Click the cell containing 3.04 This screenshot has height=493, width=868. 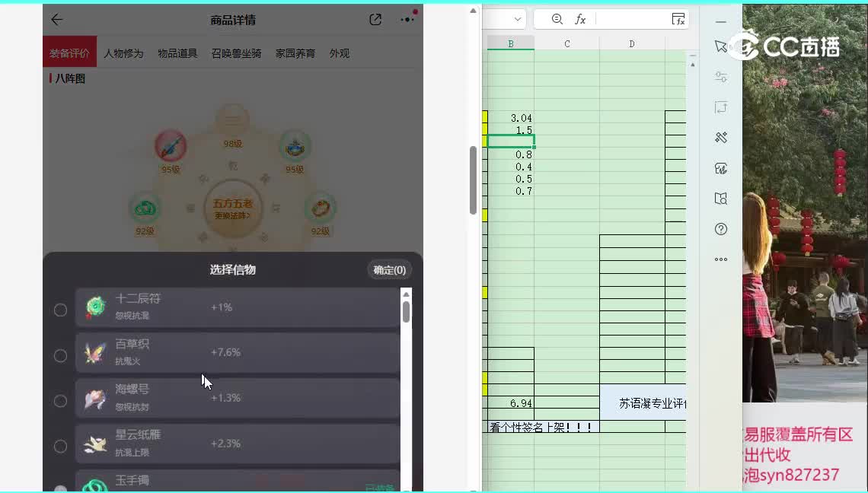[510, 117]
